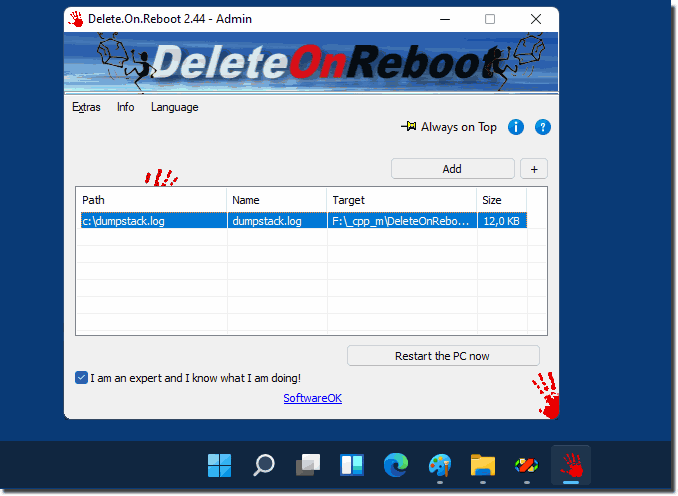678x496 pixels.
Task: Click the 12,0 KB size cell
Action: tap(502, 221)
